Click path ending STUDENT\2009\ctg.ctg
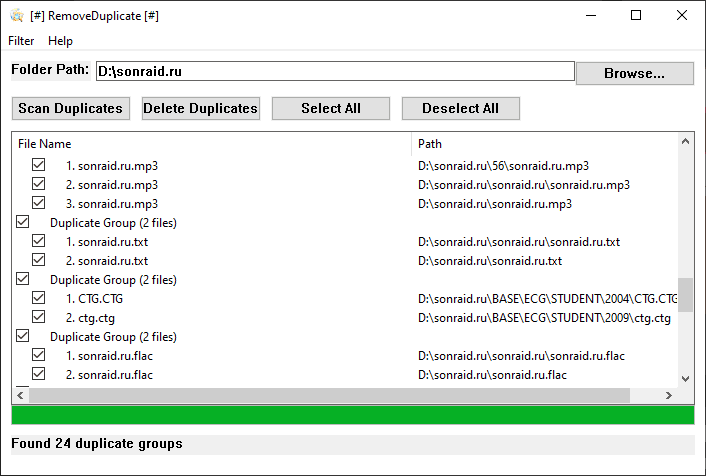The width and height of the screenshot is (706, 476). click(544, 318)
